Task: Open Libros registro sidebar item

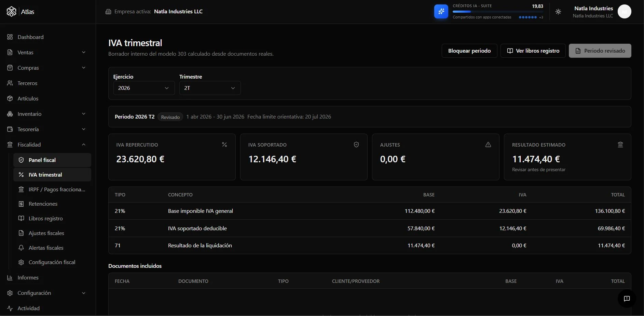Action: [52, 218]
